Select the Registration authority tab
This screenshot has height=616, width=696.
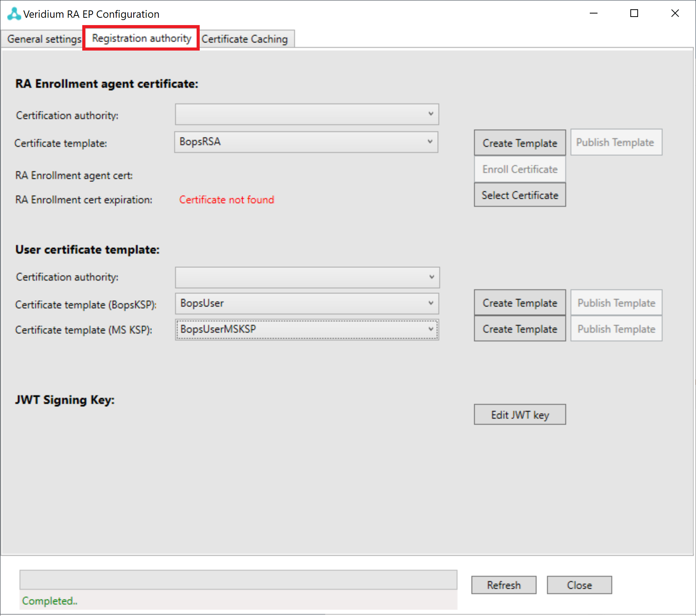pos(141,38)
